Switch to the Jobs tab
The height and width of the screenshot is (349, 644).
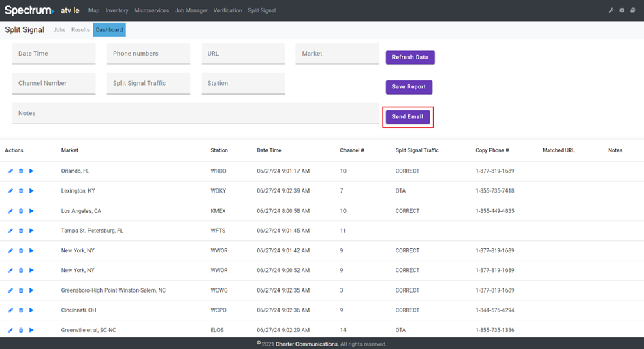tap(59, 30)
